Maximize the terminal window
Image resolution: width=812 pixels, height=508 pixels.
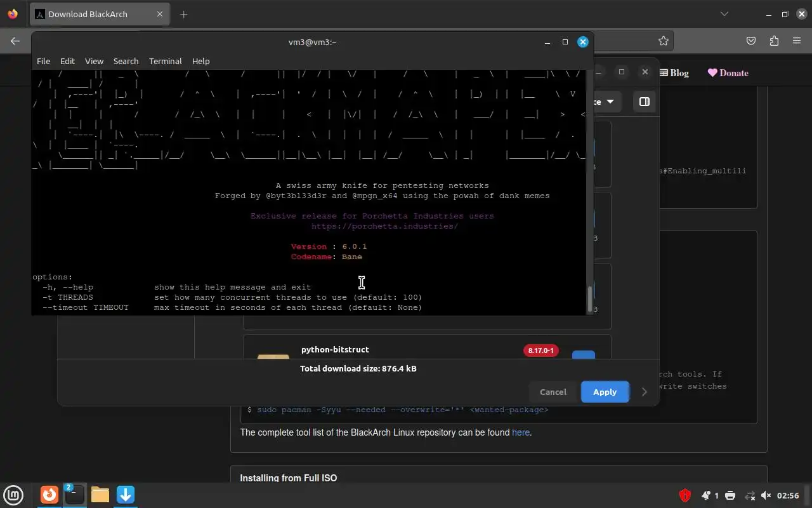(565, 42)
